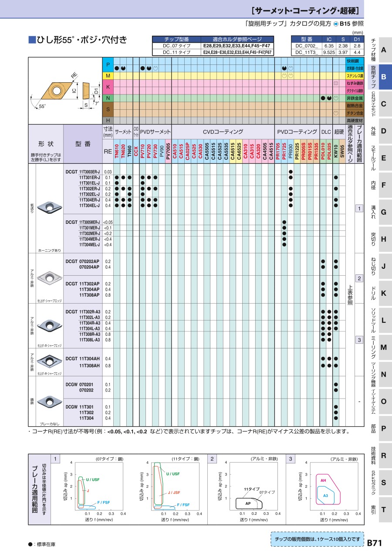Click breaker range graph number 3
Image resolution: width=392 pixels, height=554 pixels.
[x=291, y=459]
